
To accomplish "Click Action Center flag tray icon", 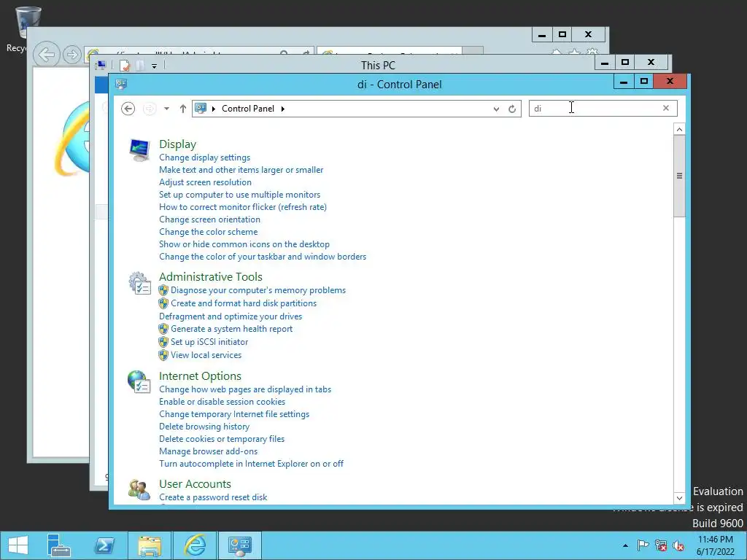I will 643,545.
